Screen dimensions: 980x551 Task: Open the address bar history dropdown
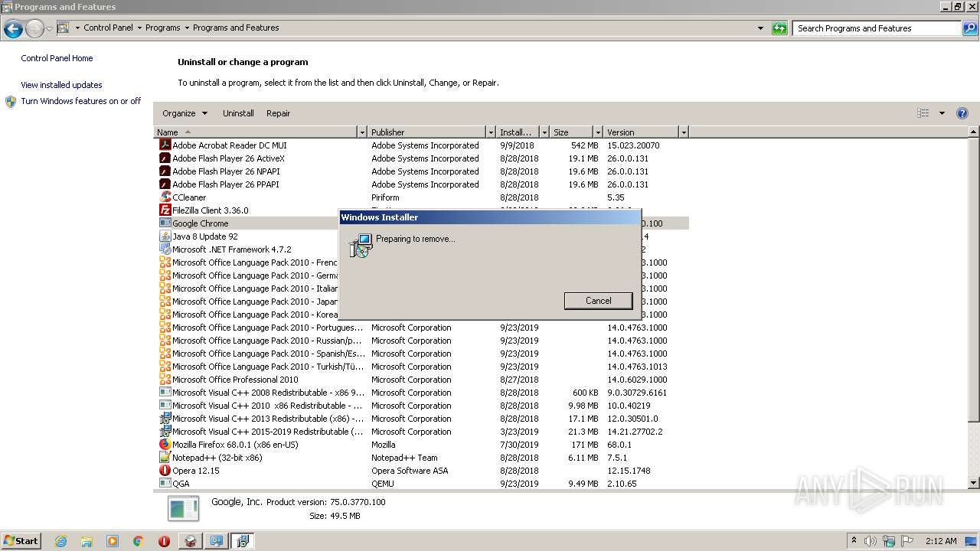760,28
